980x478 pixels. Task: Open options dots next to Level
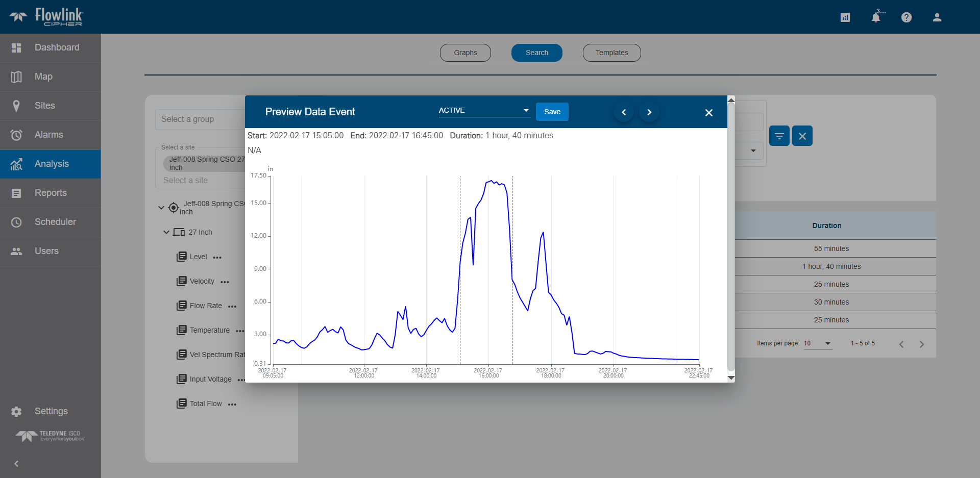tap(217, 258)
